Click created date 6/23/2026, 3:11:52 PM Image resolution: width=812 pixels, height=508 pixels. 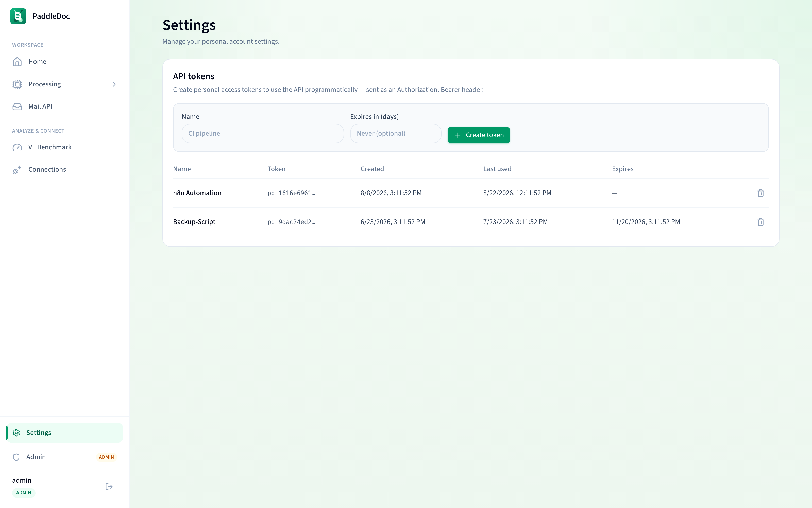click(x=393, y=222)
